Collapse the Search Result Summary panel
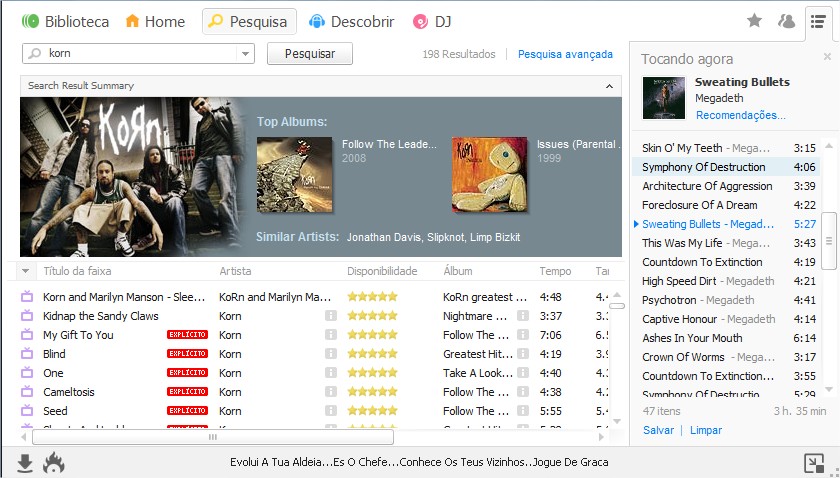 [603, 86]
